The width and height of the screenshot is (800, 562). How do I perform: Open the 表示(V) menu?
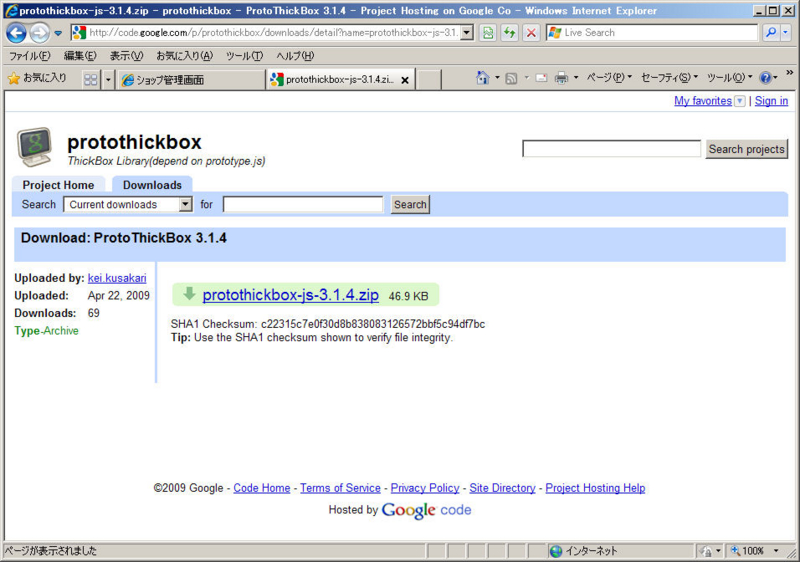(x=126, y=56)
